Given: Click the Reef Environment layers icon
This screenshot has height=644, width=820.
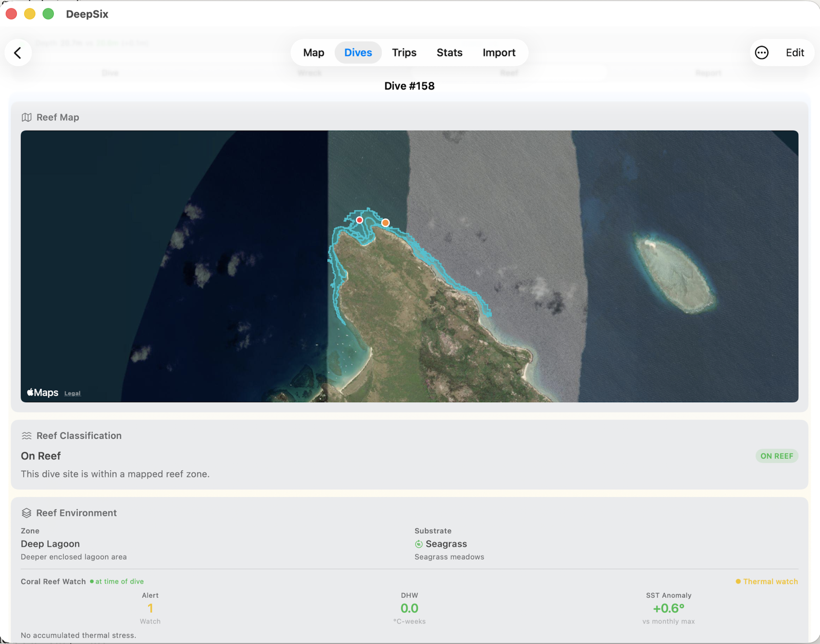Looking at the screenshot, I should click(27, 513).
